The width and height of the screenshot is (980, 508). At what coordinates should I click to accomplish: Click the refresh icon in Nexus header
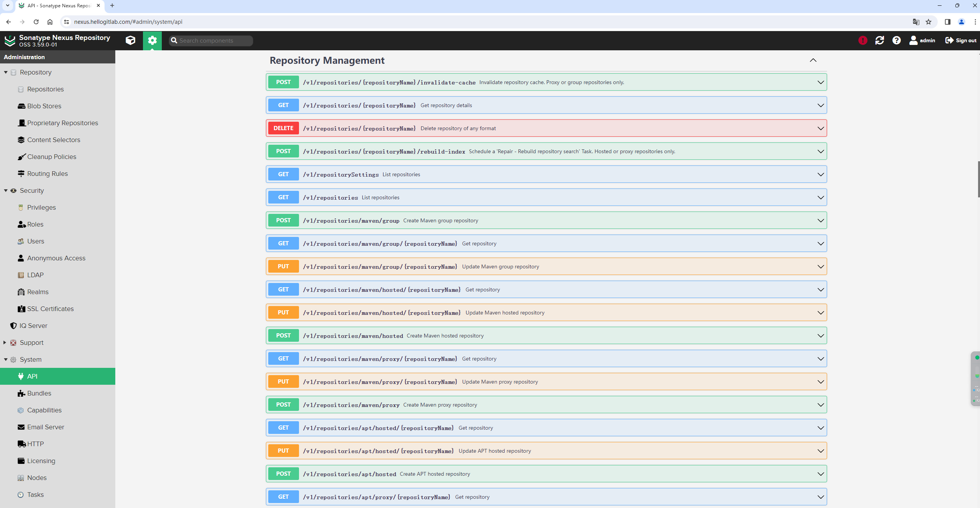[879, 40]
